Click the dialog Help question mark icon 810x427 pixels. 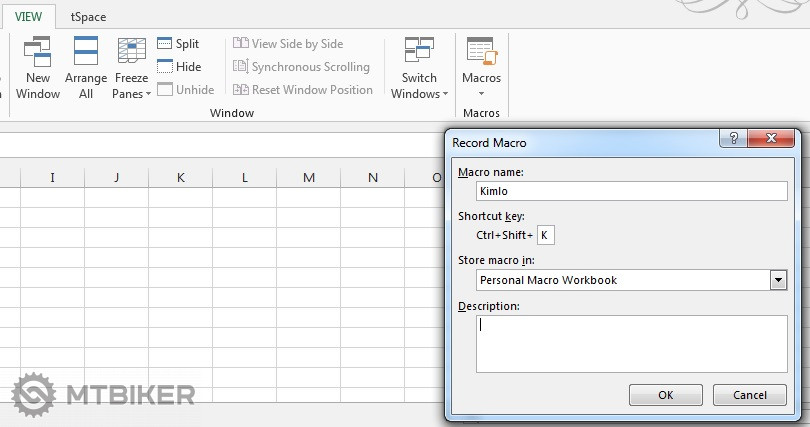[x=736, y=141]
